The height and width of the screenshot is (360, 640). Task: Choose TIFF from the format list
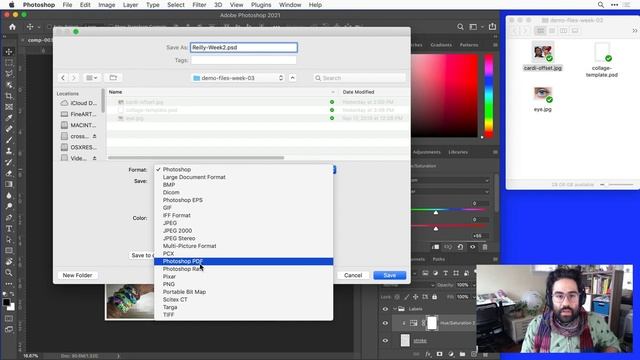point(244,315)
